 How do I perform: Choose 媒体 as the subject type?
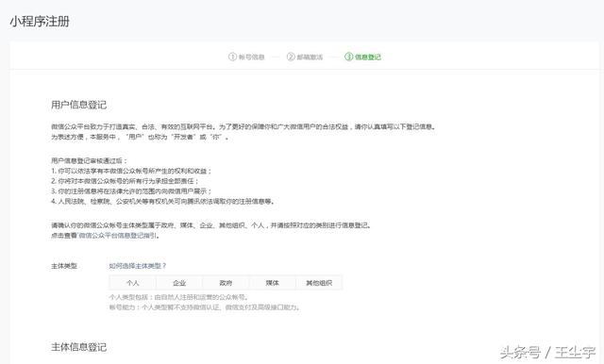273,283
